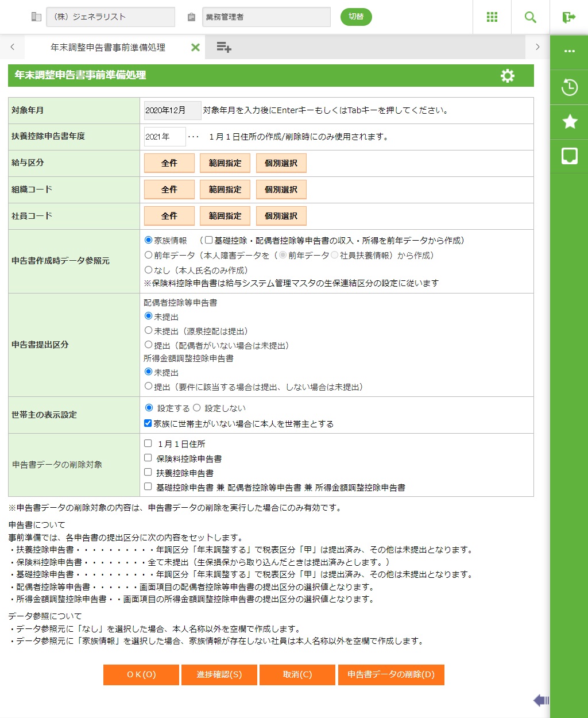Close the 年末調整申告書事前準備処理 tab
The image size is (588, 718).
[x=195, y=48]
